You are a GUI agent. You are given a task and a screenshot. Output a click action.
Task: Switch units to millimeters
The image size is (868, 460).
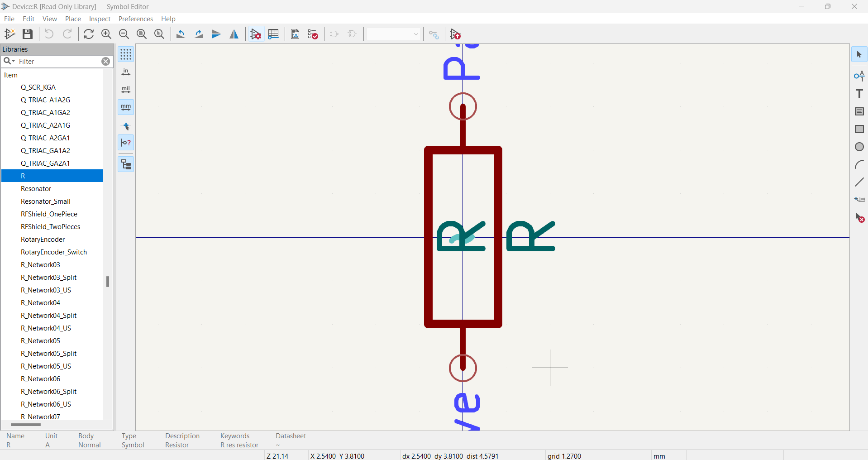126,107
